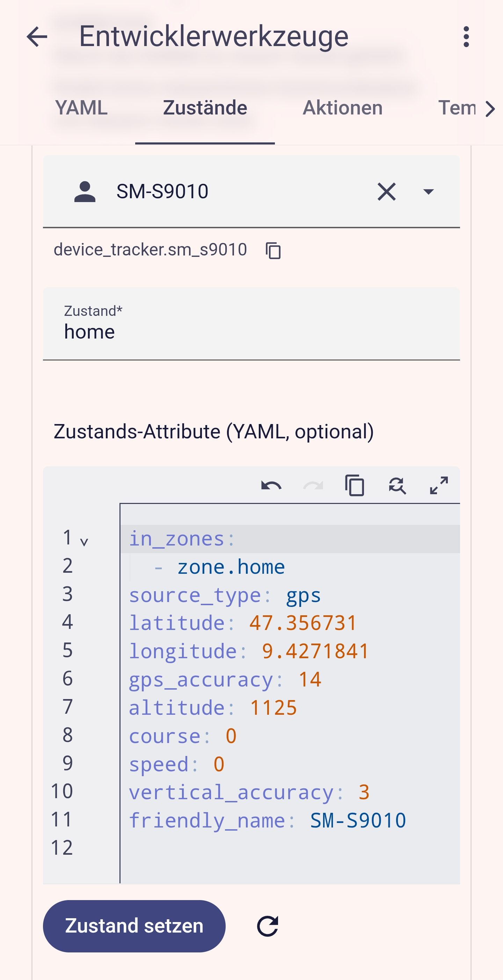Collapse the in_zones fold on line 1
The height and width of the screenshot is (980, 503).
84,541
